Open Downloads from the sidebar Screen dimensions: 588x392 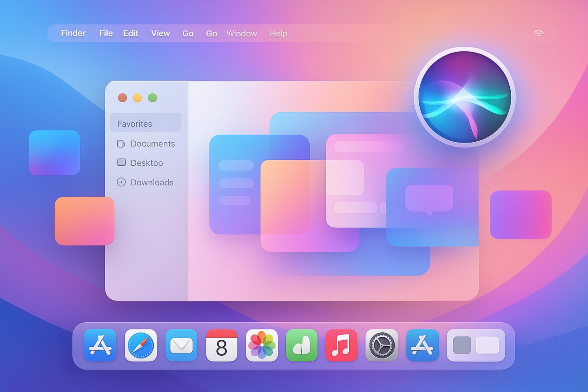point(152,182)
